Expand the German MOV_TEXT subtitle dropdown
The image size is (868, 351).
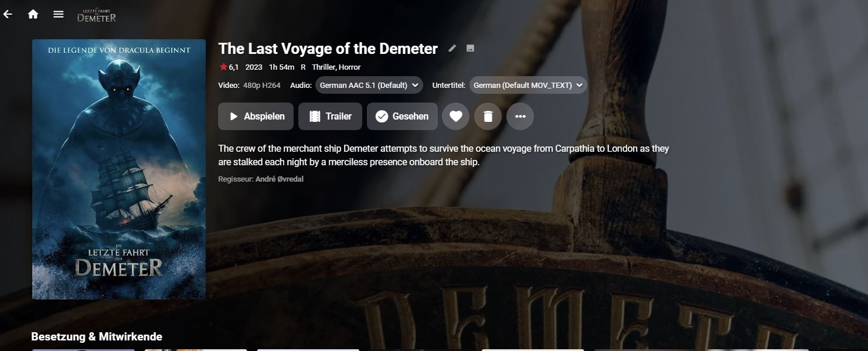click(528, 85)
